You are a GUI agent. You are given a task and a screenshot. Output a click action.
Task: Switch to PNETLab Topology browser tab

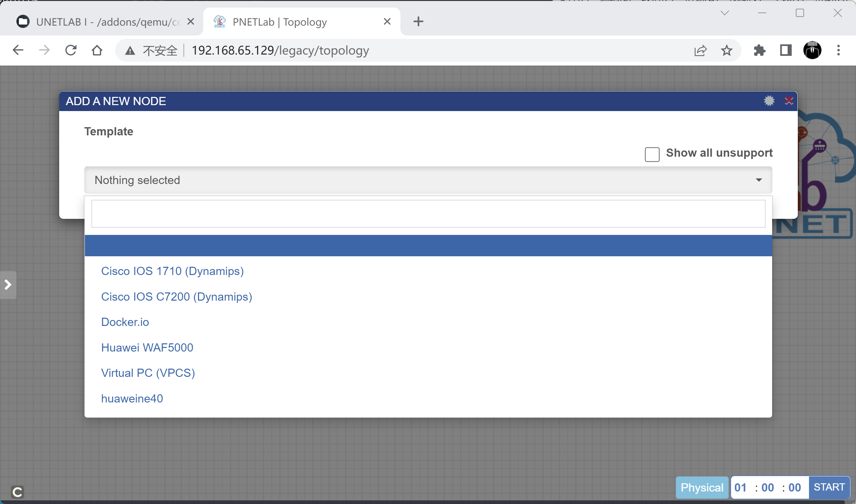301,22
